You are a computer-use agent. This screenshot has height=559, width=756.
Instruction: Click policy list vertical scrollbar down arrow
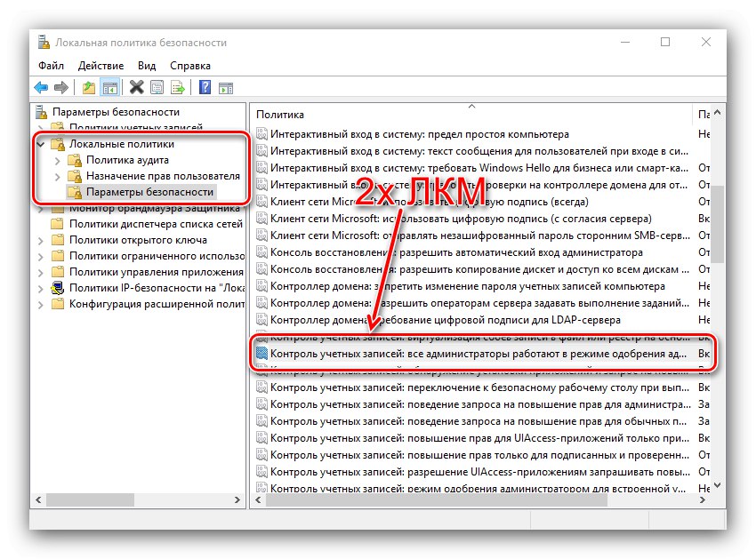(x=718, y=484)
